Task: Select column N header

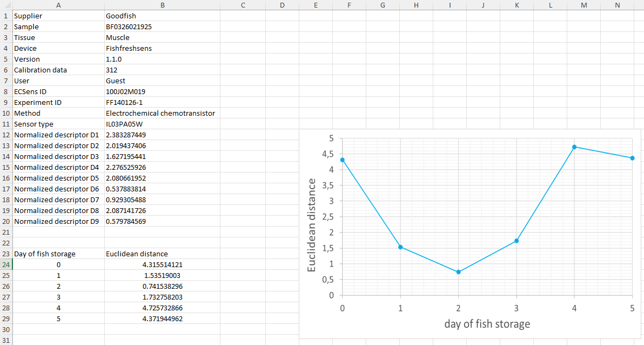Action: point(618,5)
